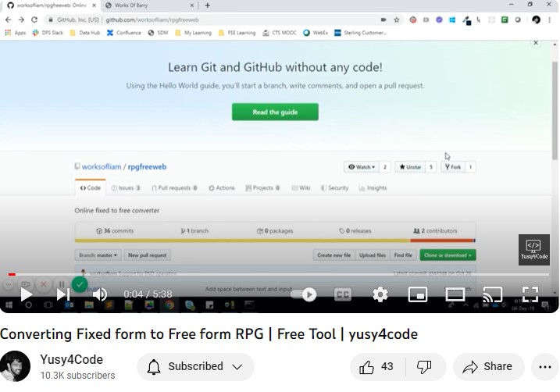Like the video with 43 likes
Viewport: 560px width, 392px height.
click(x=377, y=366)
